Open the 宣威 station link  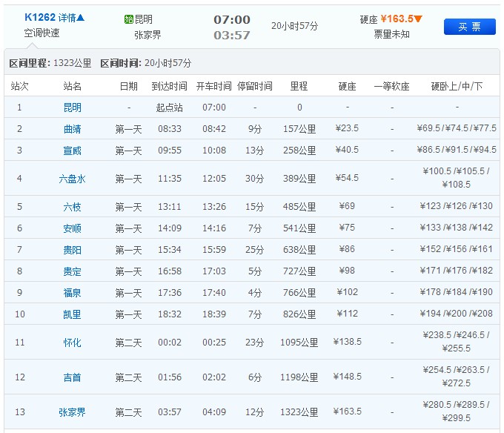(x=73, y=151)
